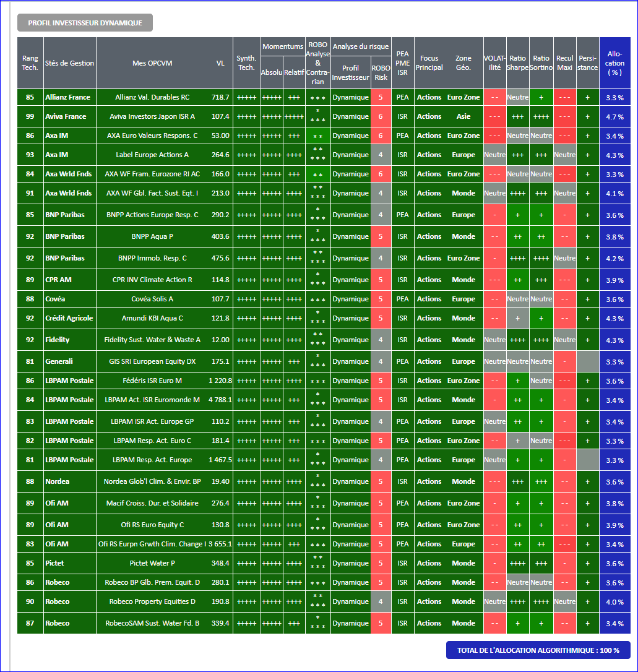Click the Pictet manager name
The width and height of the screenshot is (638, 672).
coord(54,563)
